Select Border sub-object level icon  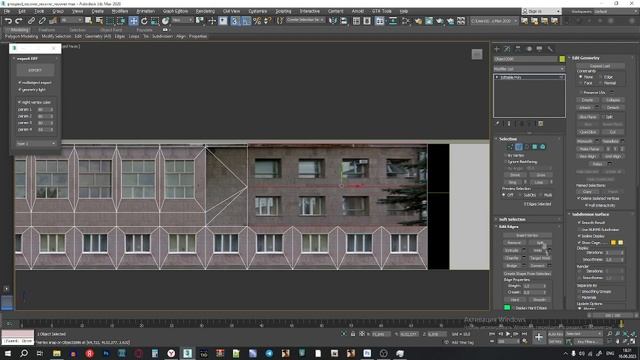point(527,147)
